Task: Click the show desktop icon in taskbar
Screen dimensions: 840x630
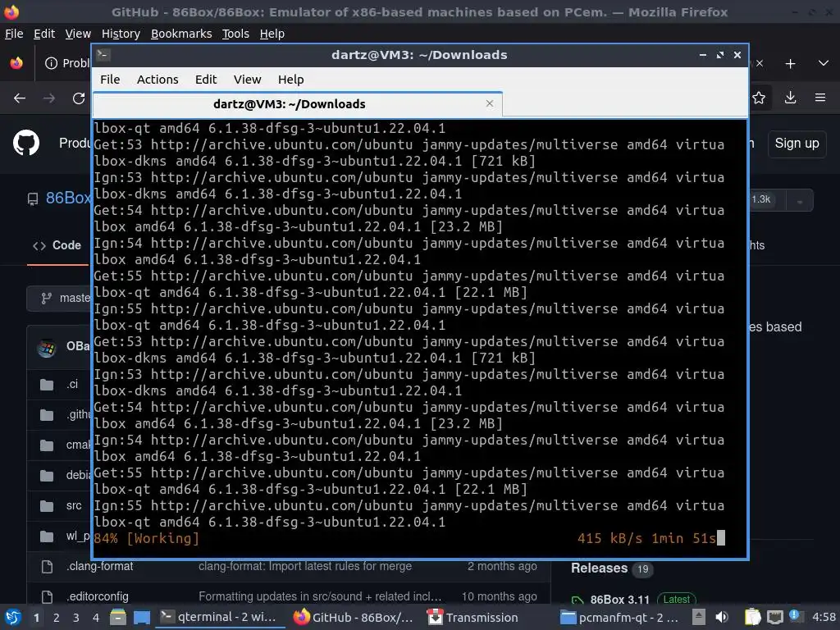Action: 141,618
